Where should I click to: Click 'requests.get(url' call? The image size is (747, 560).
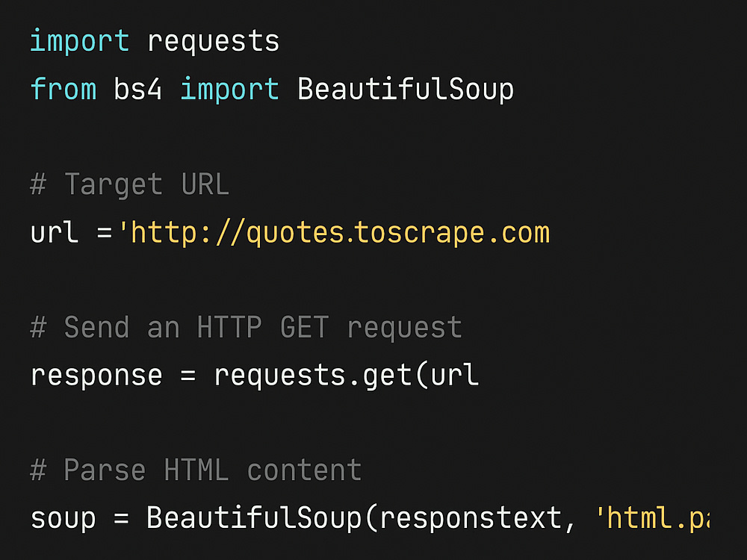[x=347, y=376]
